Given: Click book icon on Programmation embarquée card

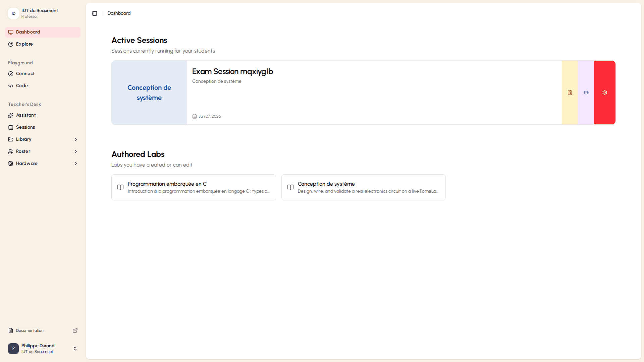Looking at the screenshot, I should 120,187.
